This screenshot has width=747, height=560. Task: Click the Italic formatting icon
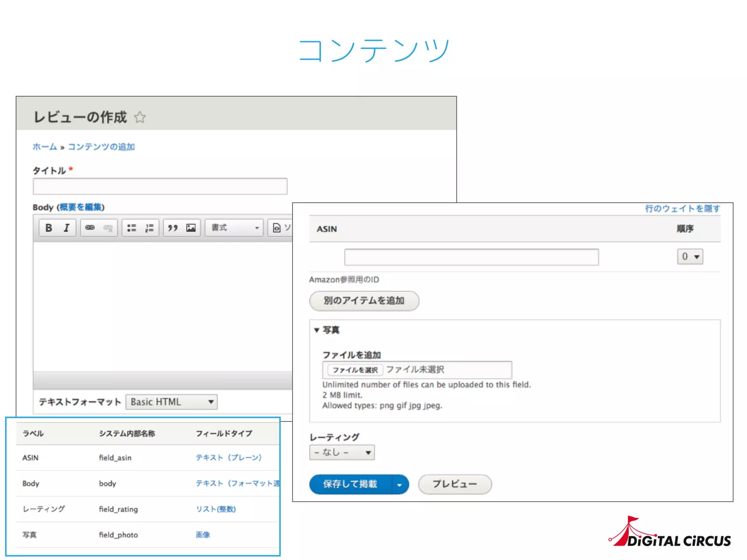66,228
